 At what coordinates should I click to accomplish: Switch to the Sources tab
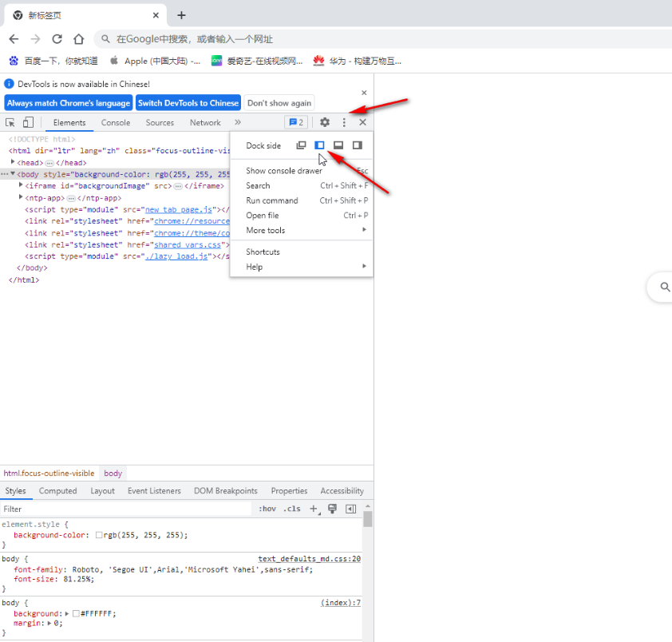point(160,123)
